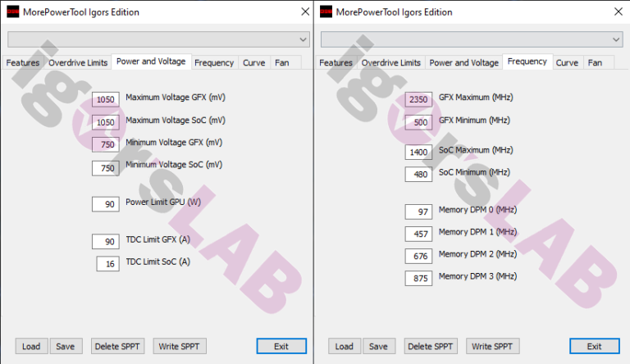The width and height of the screenshot is (630, 364).
Task: Select Power and Voltage tab in the right window
Action: click(464, 62)
